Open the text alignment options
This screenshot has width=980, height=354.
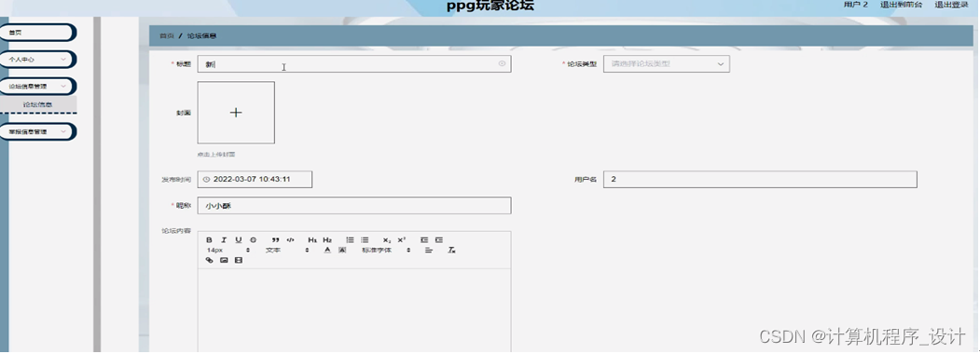[x=429, y=251]
